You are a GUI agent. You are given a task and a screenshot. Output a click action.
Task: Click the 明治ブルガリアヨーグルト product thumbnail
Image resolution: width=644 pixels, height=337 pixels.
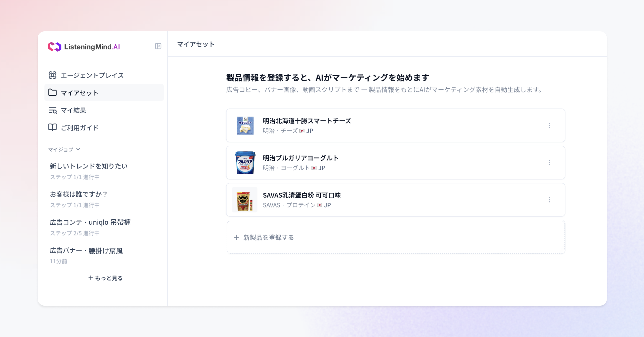(x=245, y=163)
